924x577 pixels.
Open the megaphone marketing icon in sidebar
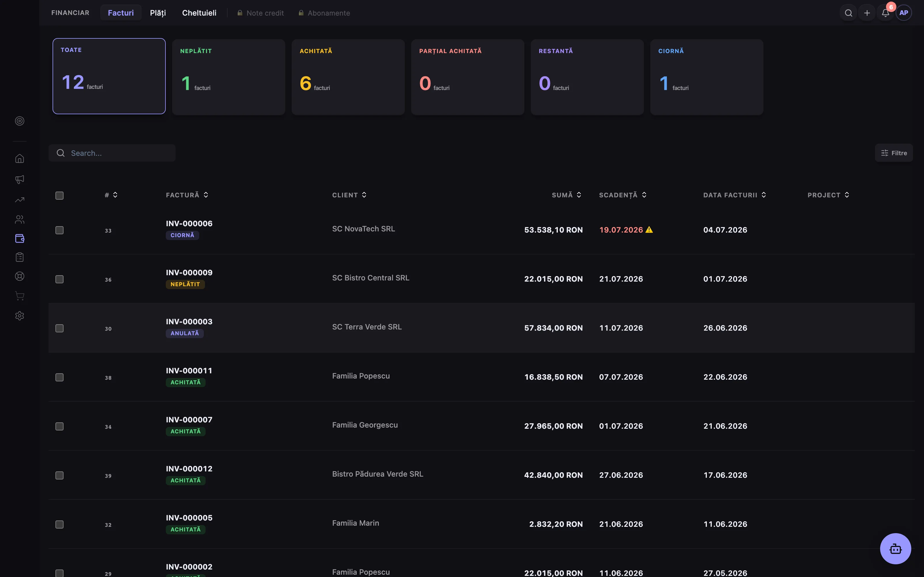(x=19, y=179)
